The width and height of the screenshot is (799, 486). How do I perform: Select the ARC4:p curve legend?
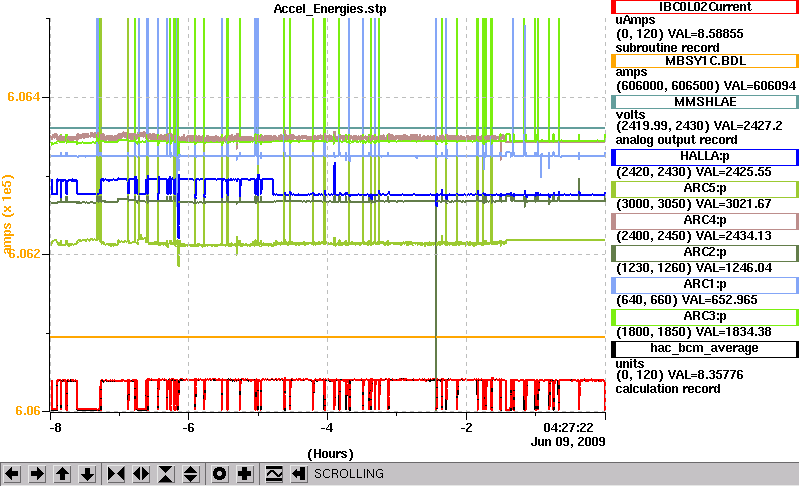[x=705, y=221]
